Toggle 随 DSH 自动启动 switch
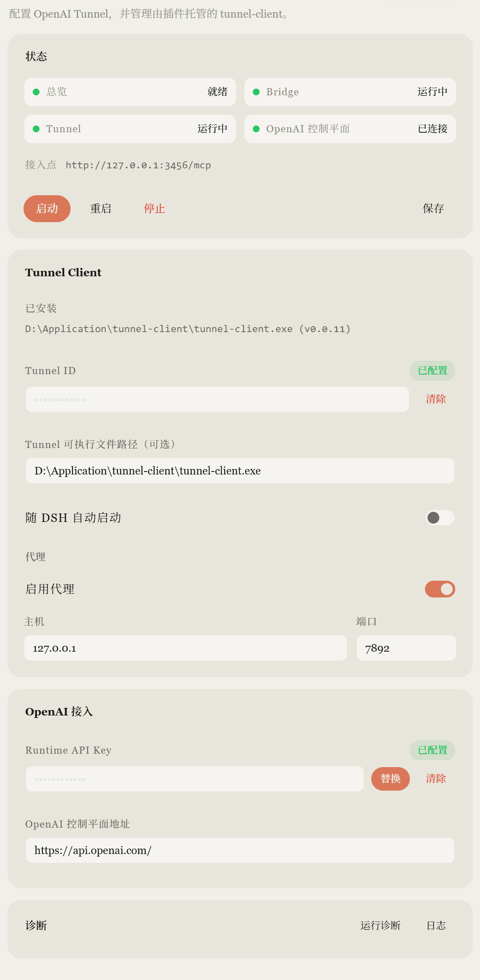 [440, 518]
